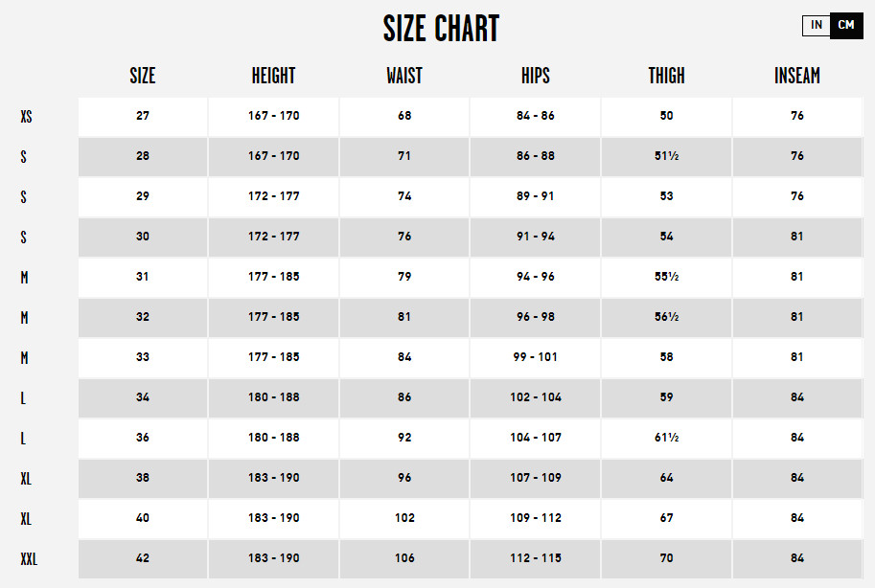Click size 42 cell
875x588 pixels.
coord(143,559)
